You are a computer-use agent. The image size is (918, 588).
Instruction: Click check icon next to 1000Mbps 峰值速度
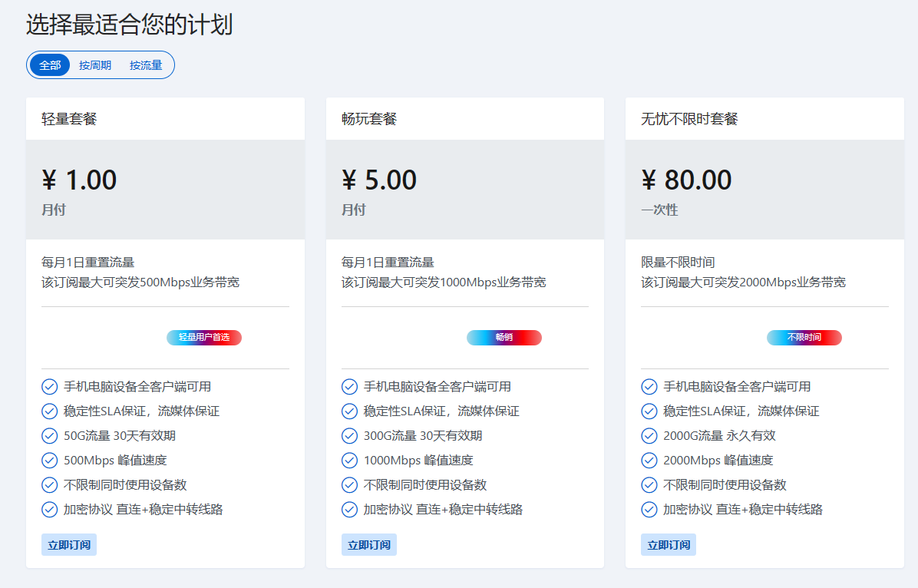coord(349,461)
